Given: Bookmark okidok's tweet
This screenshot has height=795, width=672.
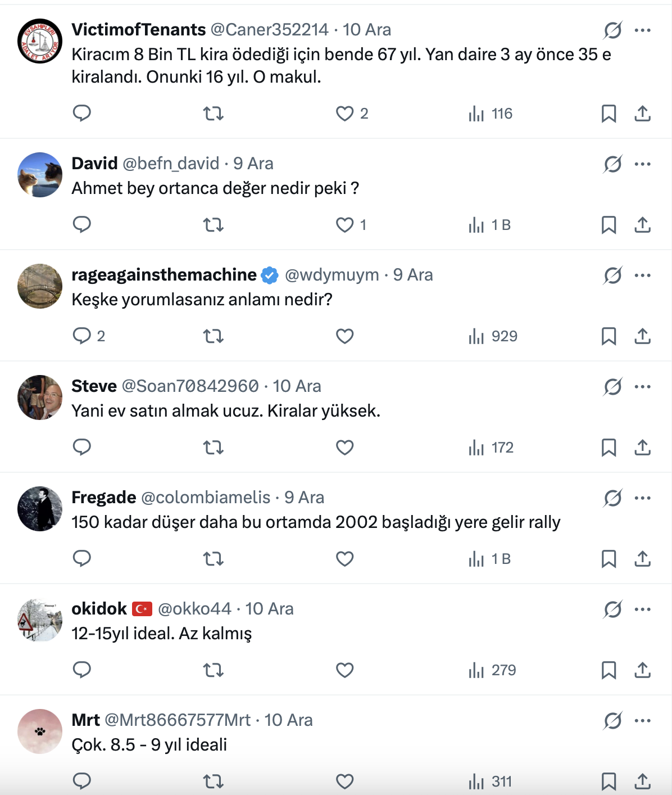Looking at the screenshot, I should click(609, 670).
